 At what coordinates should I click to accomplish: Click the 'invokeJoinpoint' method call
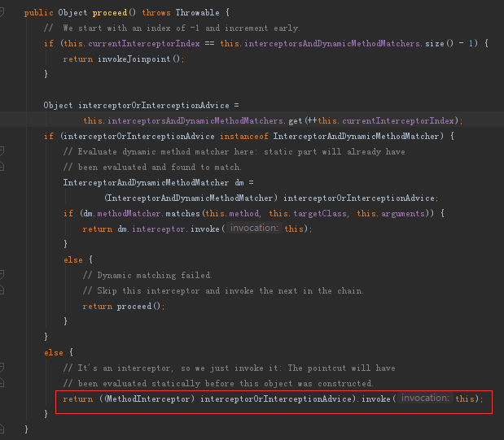click(x=134, y=59)
